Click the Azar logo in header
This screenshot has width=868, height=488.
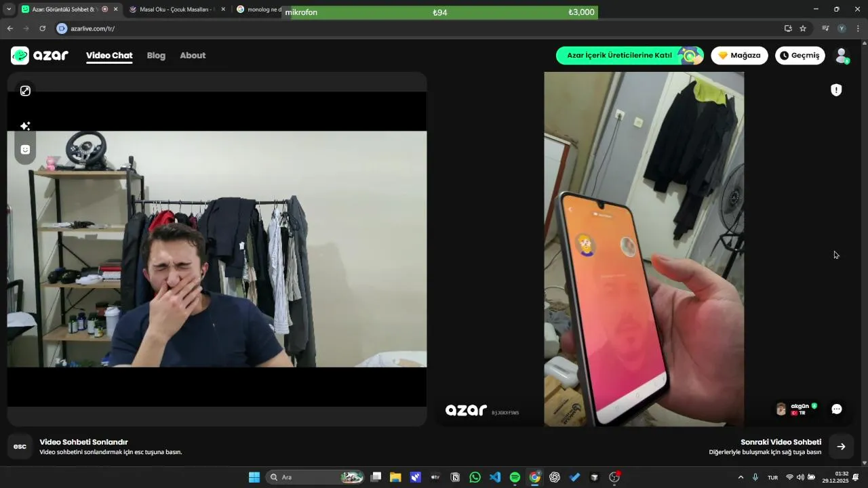[39, 56]
